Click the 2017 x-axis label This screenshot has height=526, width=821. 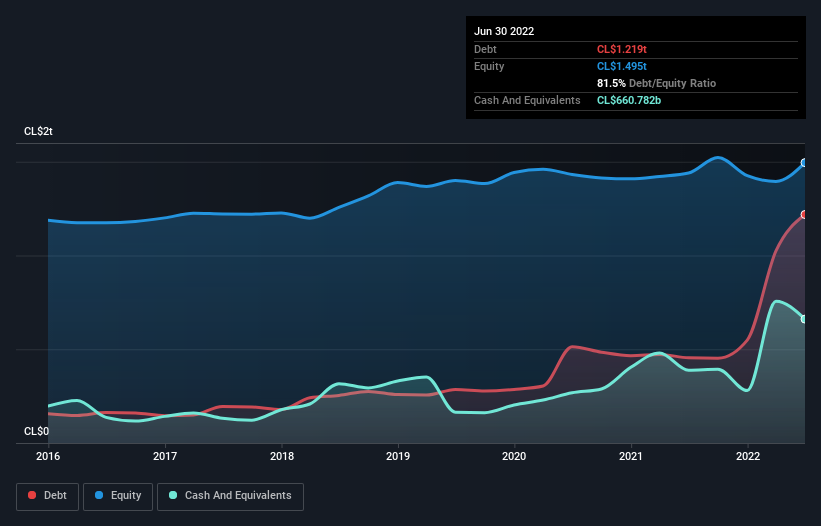pyautogui.click(x=165, y=456)
